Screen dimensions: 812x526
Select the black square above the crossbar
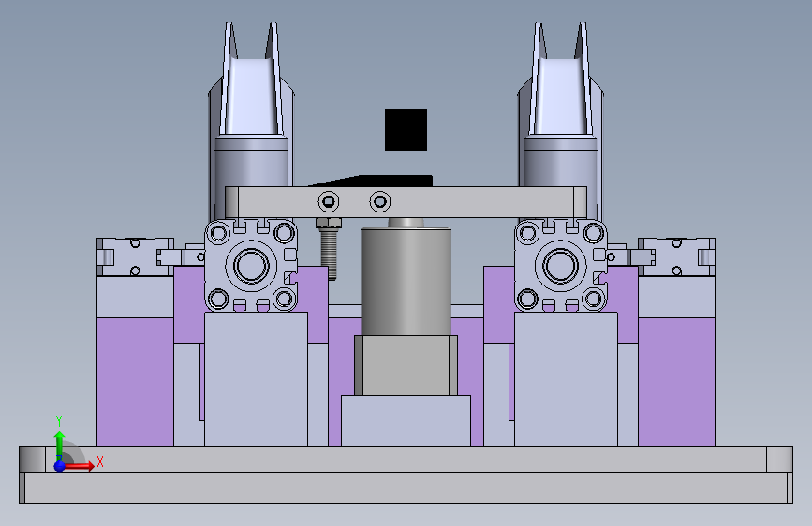point(406,129)
